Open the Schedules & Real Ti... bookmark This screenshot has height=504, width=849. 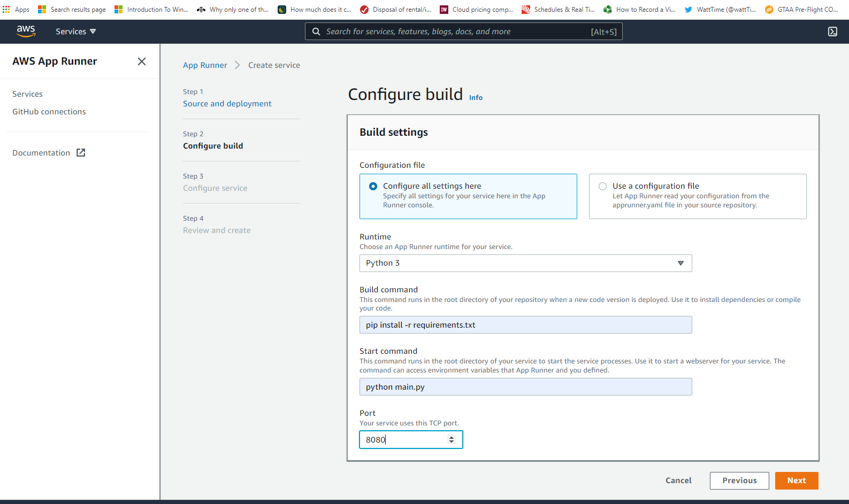pos(558,9)
